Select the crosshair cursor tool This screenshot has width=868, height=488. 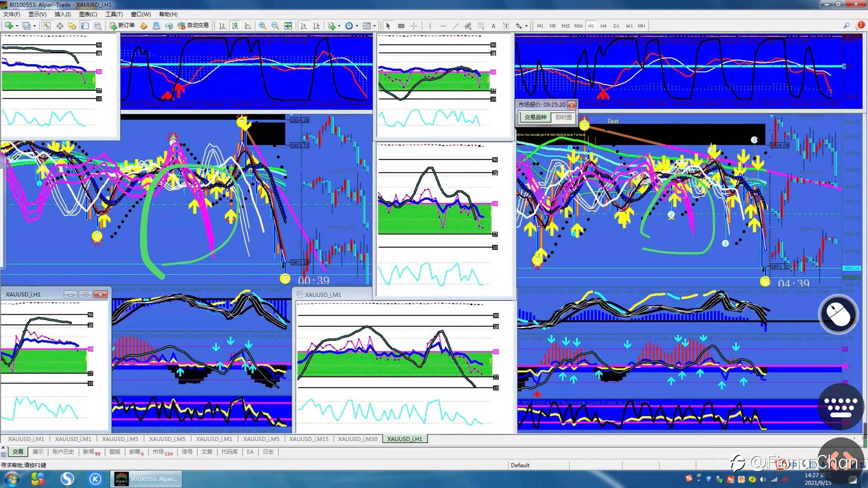click(414, 26)
